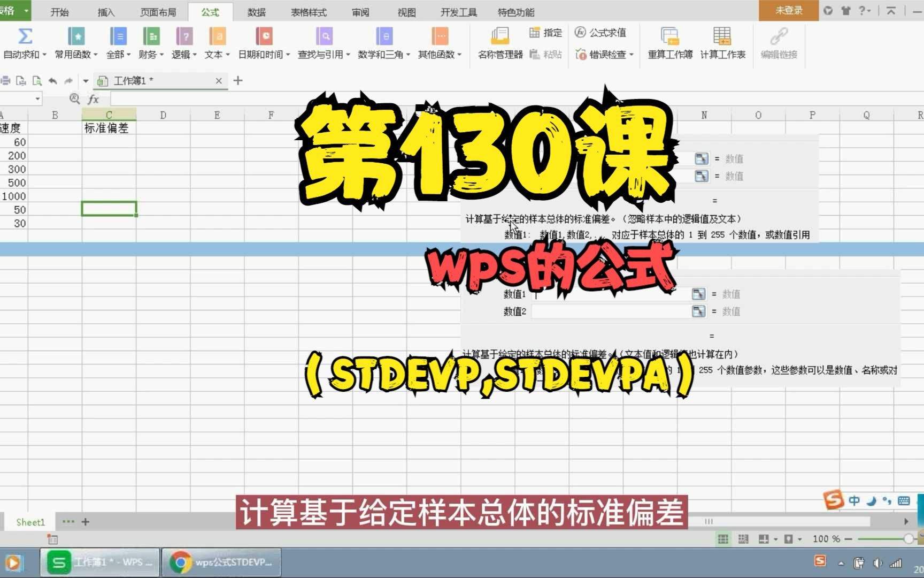Screen dimensions: 924x578
Task: Click the 数值2 input field
Action: pos(611,311)
